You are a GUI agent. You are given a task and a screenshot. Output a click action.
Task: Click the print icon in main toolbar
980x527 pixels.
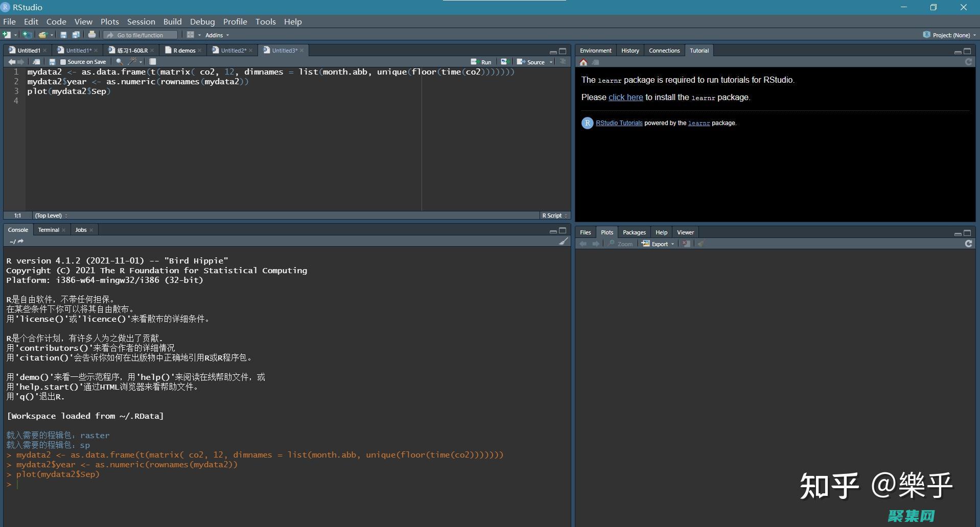(x=92, y=35)
